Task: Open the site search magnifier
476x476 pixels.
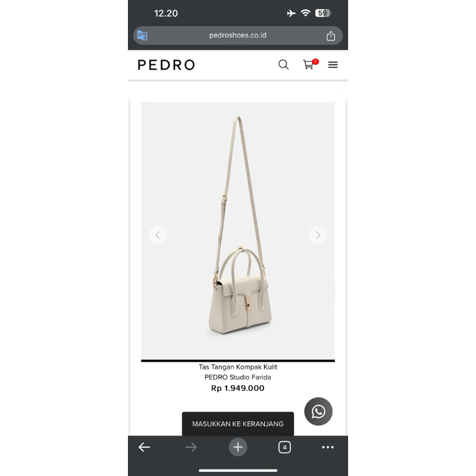Action: (283, 65)
